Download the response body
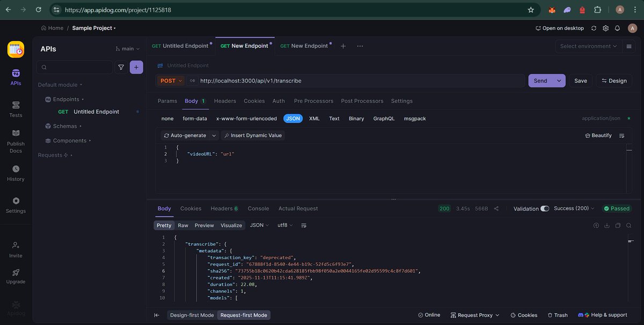The height and width of the screenshot is (325, 644). coord(606,225)
